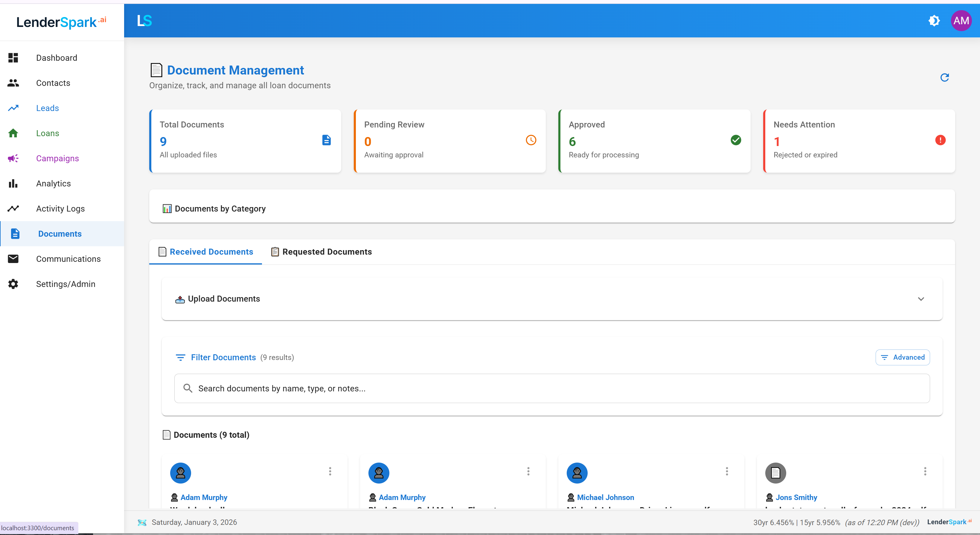Open the AM user avatar menu
Viewport: 980px width, 535px height.
click(961, 21)
